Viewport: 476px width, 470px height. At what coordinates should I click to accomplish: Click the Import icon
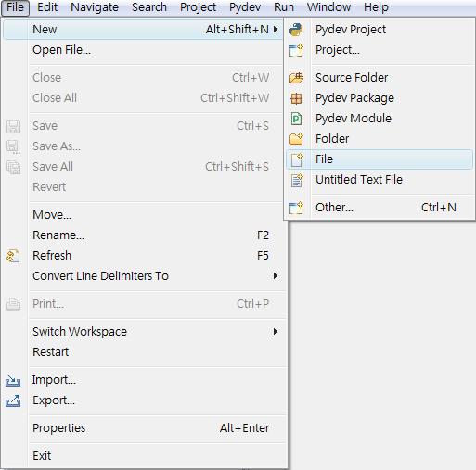[x=13, y=380]
